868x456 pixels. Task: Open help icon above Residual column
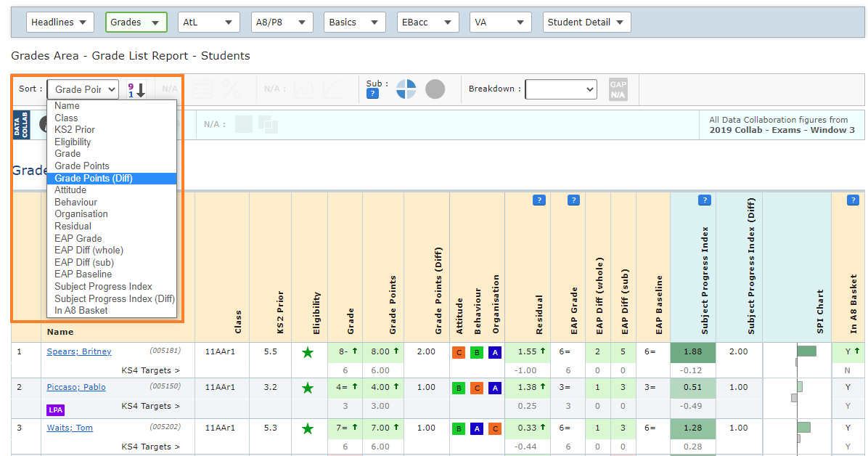coord(539,200)
